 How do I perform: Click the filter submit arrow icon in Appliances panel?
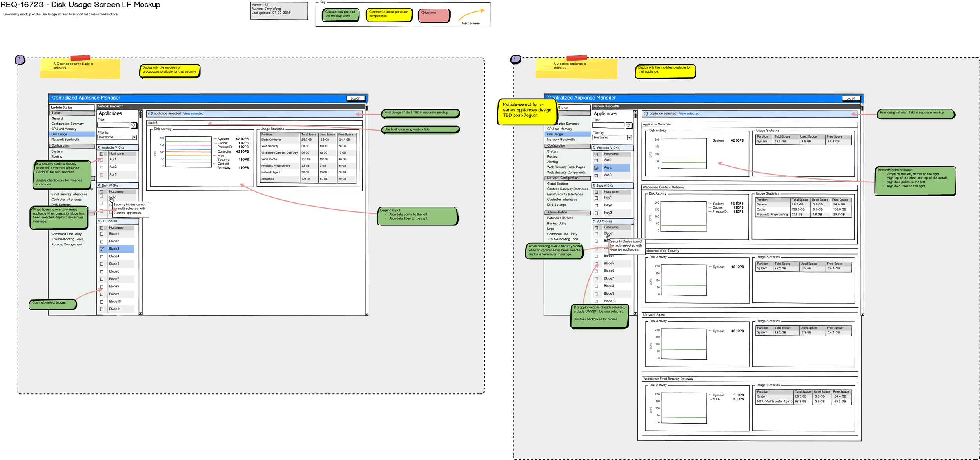[x=134, y=125]
